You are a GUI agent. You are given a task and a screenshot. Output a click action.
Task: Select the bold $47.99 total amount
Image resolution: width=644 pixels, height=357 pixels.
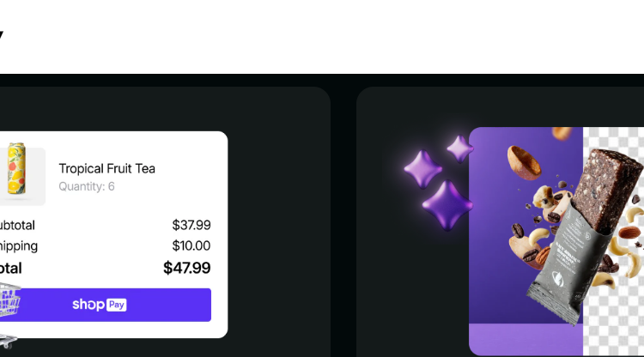coord(186,268)
